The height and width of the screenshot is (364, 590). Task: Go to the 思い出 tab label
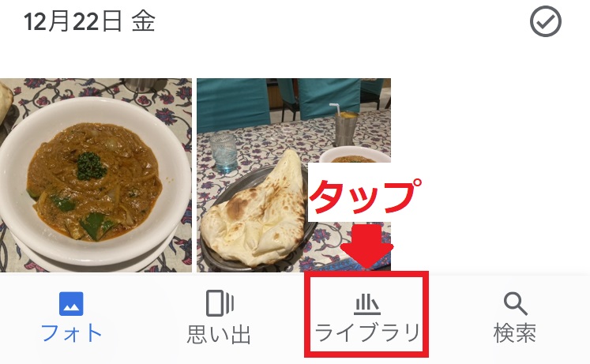[219, 334]
